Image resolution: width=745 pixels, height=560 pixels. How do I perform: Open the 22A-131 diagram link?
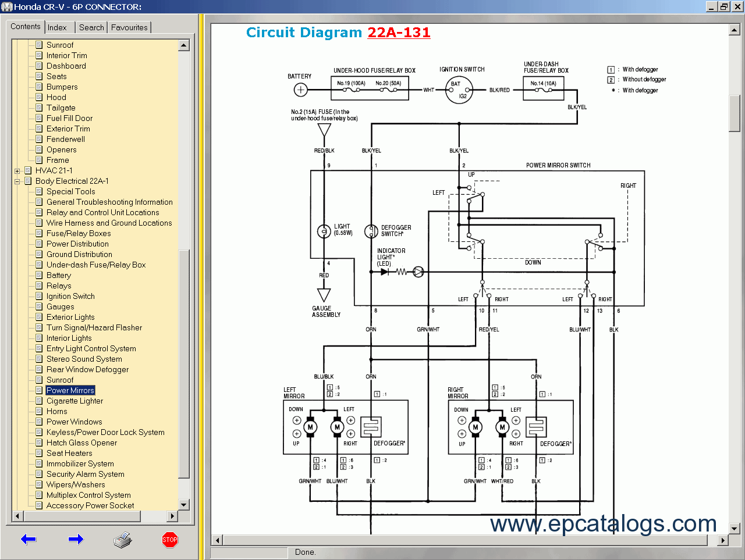coord(399,33)
